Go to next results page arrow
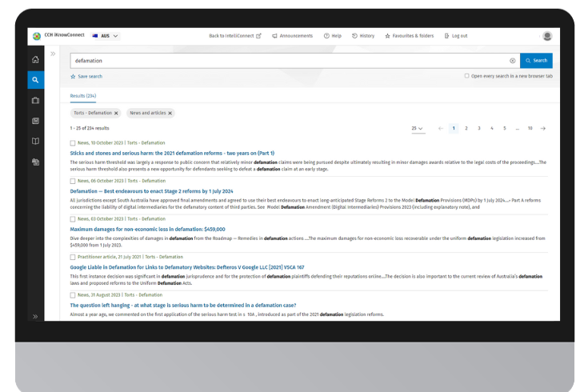The height and width of the screenshot is (392, 588). tap(543, 128)
